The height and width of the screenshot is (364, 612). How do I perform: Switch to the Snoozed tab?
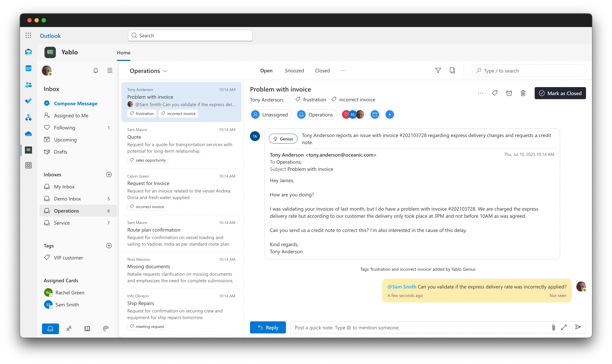click(294, 71)
